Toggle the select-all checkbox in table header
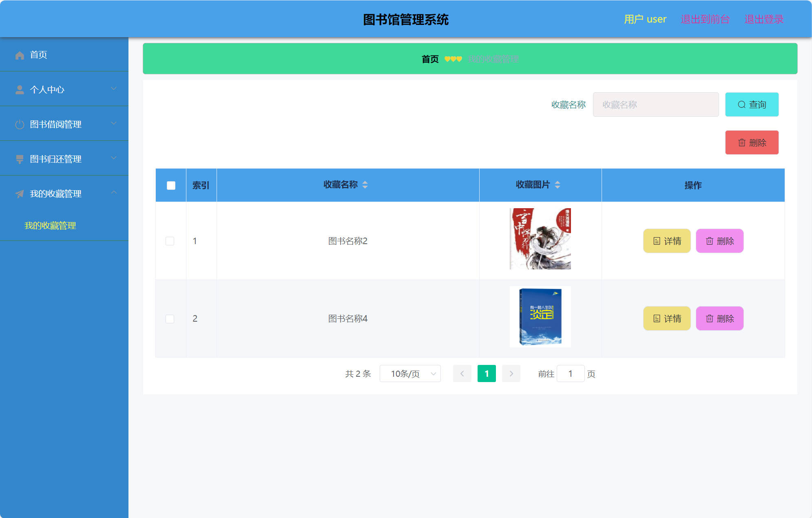 (170, 185)
